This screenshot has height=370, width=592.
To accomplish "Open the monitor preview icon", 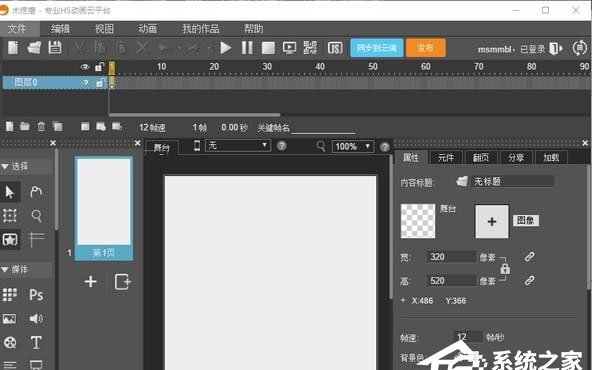I will point(290,48).
